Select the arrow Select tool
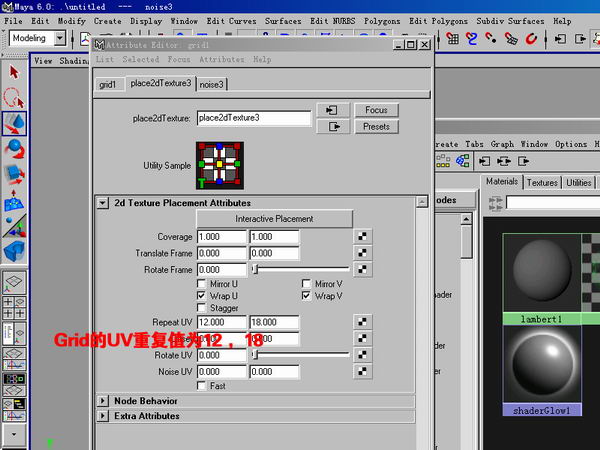This screenshot has width=600, height=450. click(x=14, y=72)
